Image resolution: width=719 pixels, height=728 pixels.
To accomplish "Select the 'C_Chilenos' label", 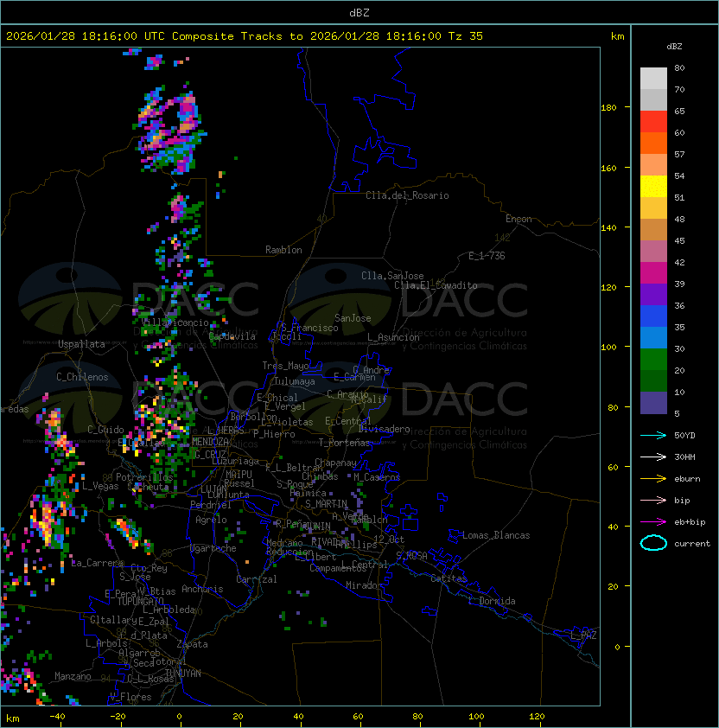I will pyautogui.click(x=82, y=377).
